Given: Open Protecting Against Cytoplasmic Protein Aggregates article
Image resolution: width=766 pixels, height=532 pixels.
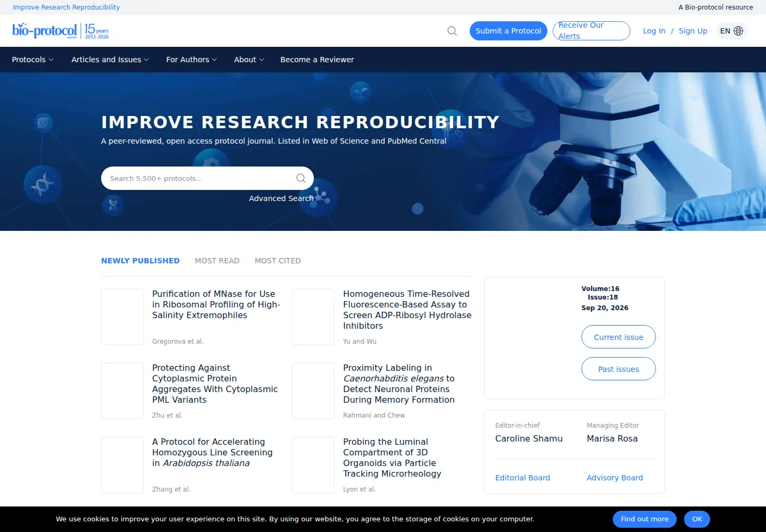Looking at the screenshot, I should (x=215, y=384).
